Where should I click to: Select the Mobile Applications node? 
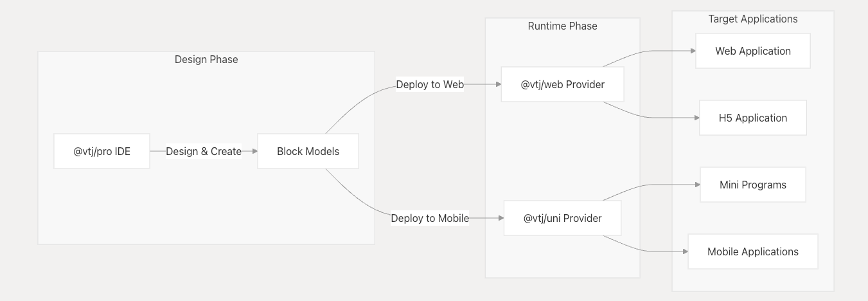[x=752, y=251]
